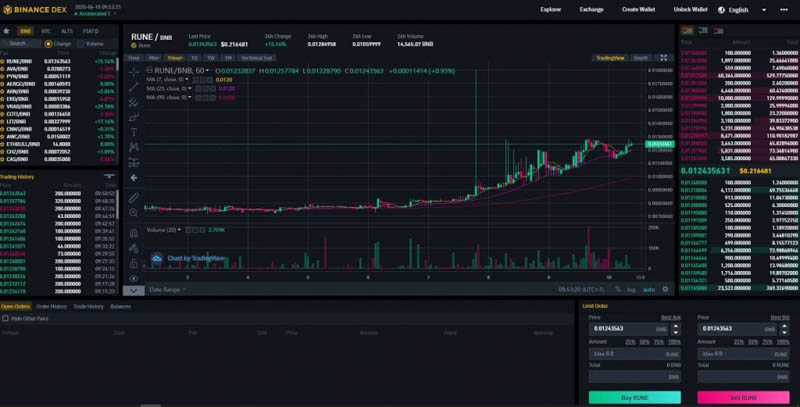Toggle auto scale on chart

click(x=648, y=290)
